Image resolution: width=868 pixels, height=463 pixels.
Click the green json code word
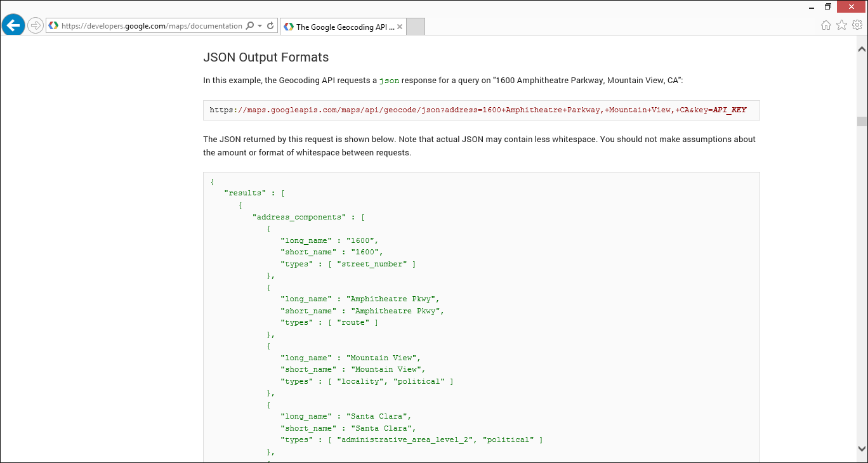(x=389, y=81)
